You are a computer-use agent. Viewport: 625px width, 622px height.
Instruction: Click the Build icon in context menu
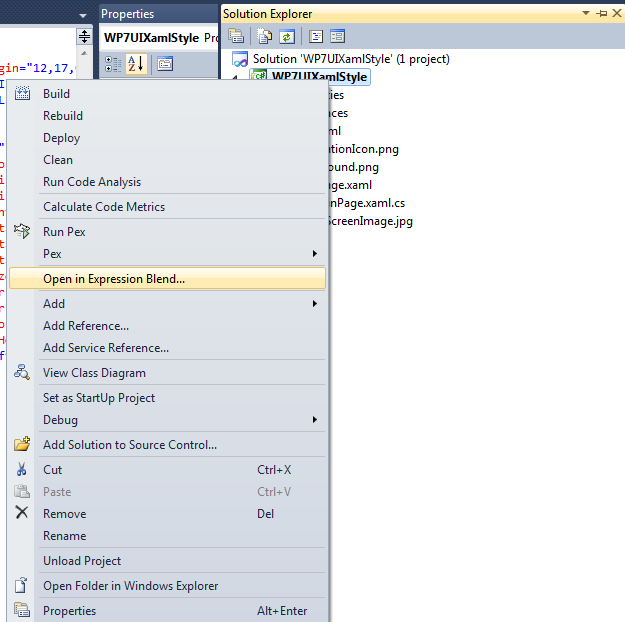coord(22,93)
